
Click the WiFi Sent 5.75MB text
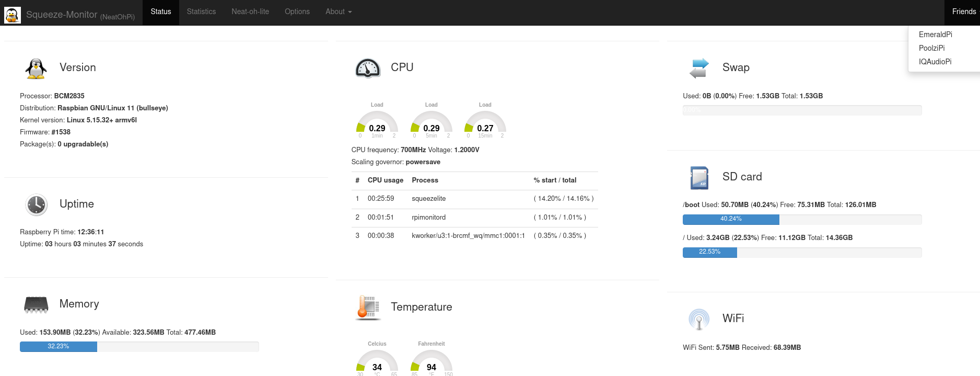pos(711,348)
